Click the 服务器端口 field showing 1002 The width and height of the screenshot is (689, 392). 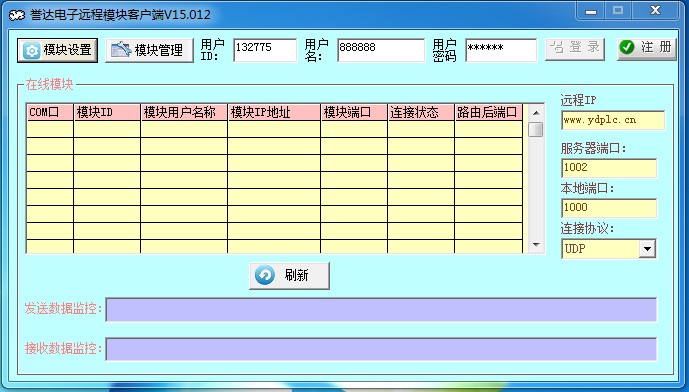tap(609, 168)
